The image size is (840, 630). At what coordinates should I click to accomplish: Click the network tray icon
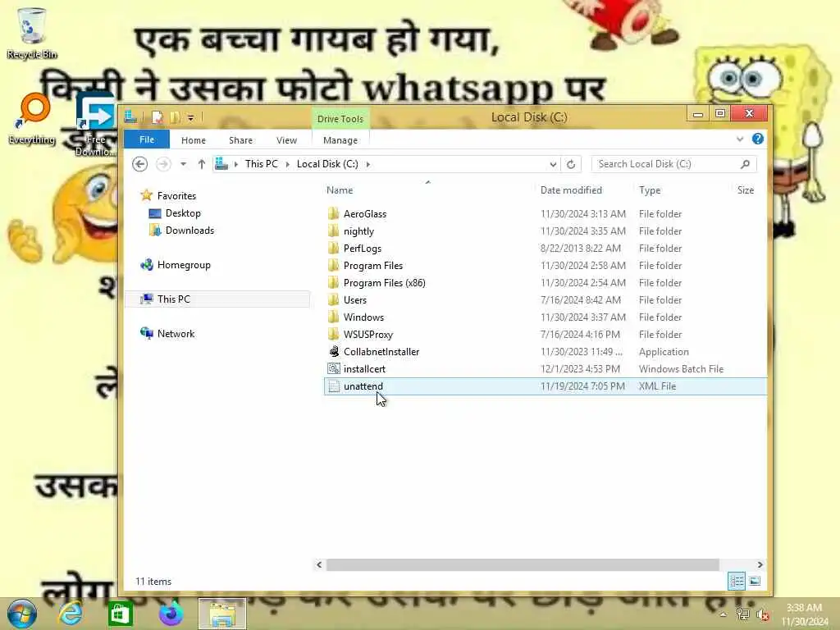coord(742,614)
